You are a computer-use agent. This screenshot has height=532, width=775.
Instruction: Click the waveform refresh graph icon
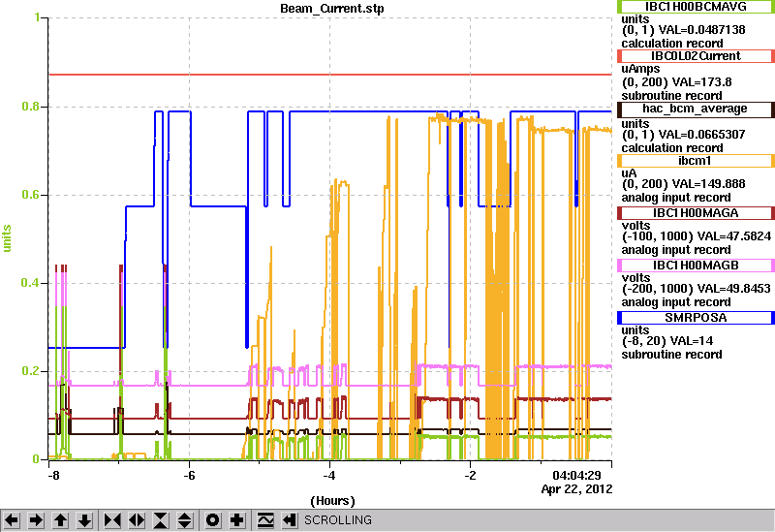tap(265, 520)
